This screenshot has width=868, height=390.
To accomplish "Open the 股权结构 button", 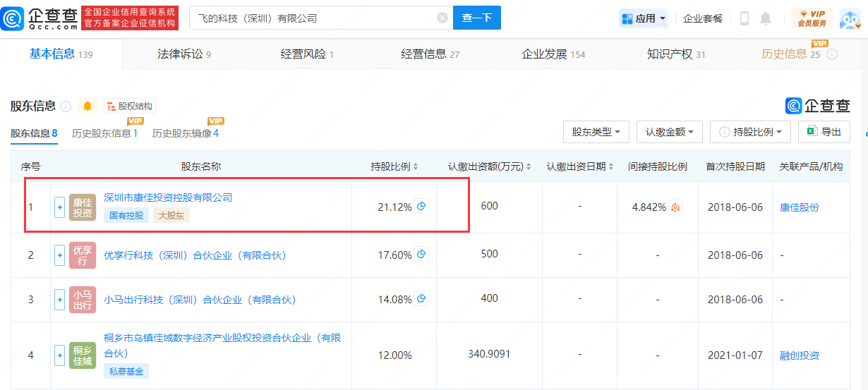I will point(130,106).
